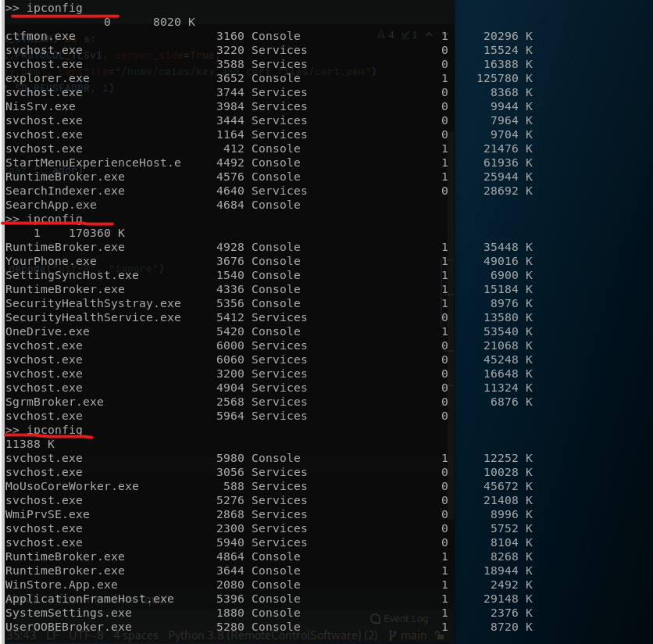This screenshot has height=644, width=653.
Task: Click the Event Log speech bubble icon
Action: [x=376, y=619]
